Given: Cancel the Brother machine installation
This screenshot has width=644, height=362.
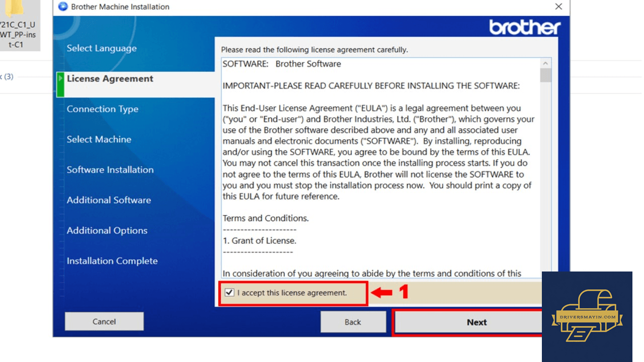Looking at the screenshot, I should click(104, 322).
